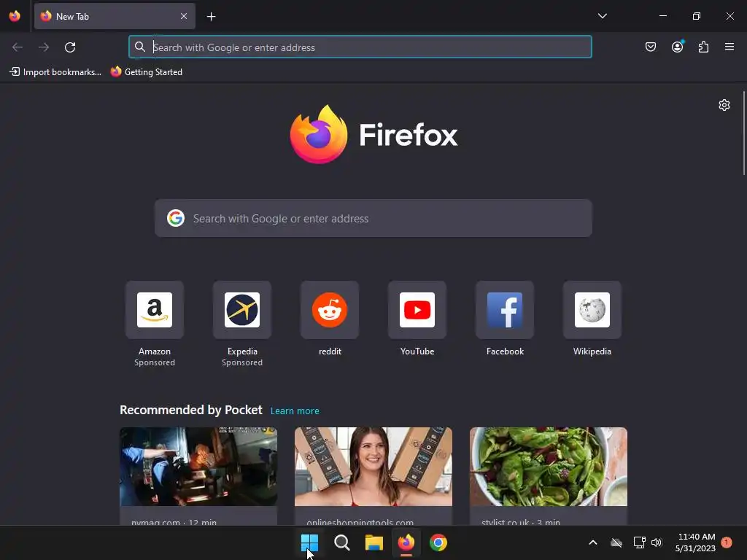Open the clock showing 11:40 AM
This screenshot has width=747, height=560.
695,542
